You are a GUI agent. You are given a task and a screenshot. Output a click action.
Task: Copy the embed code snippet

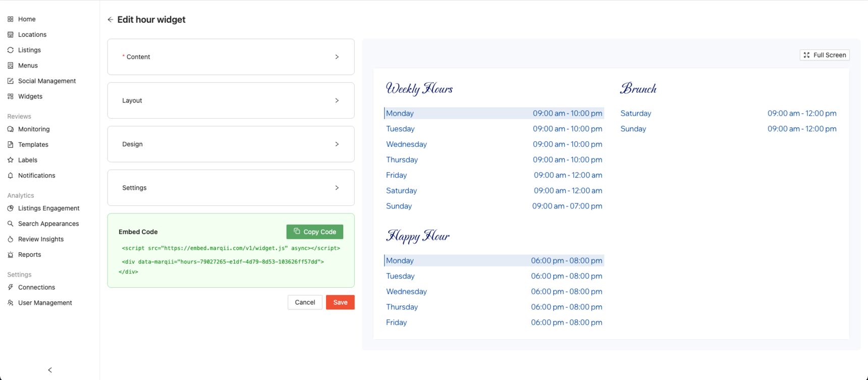(315, 232)
